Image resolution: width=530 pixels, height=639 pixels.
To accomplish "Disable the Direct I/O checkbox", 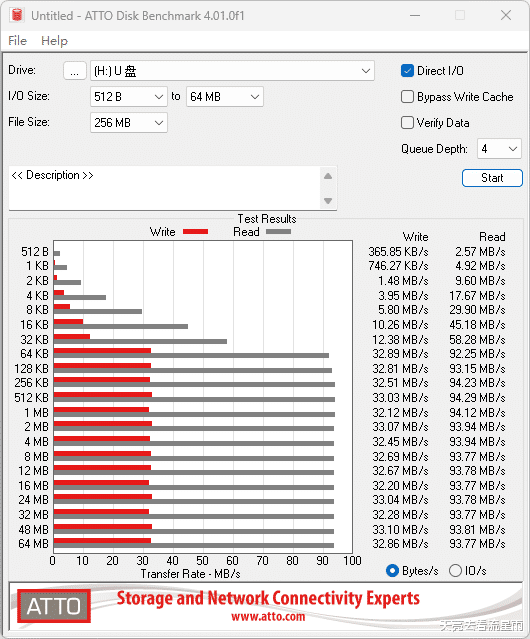I will (407, 71).
